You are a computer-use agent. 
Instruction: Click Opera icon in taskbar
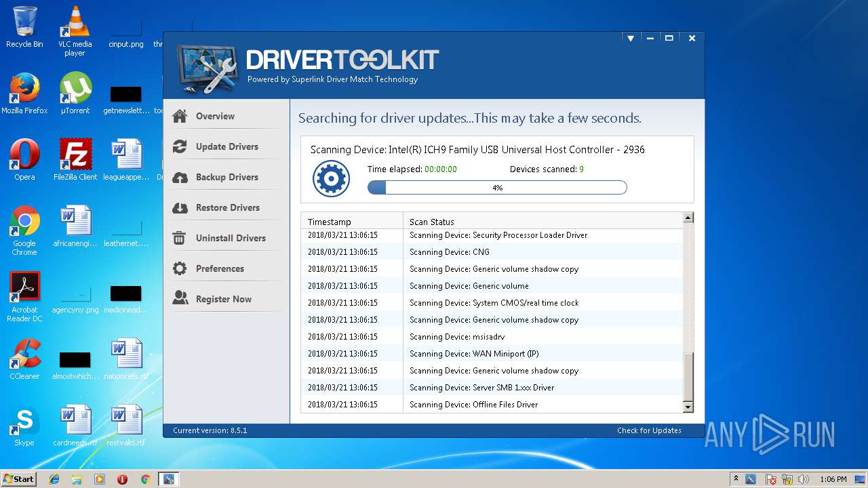[x=122, y=479]
